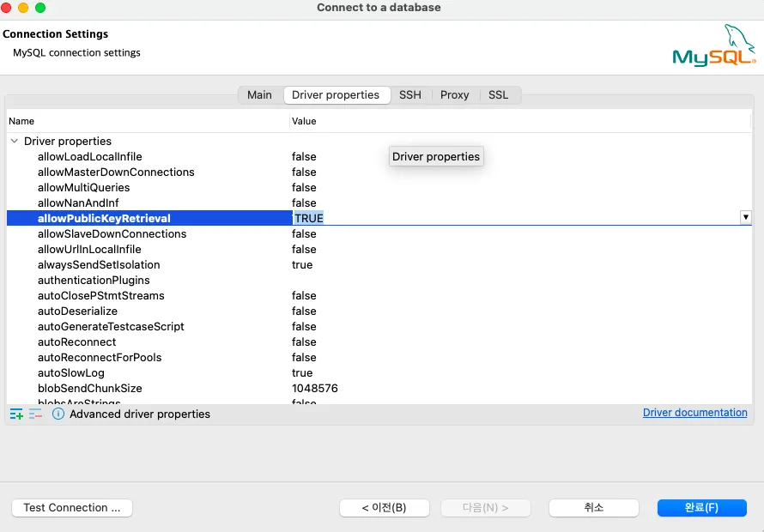Click the Test Connection button
This screenshot has width=764, height=532.
click(x=72, y=508)
